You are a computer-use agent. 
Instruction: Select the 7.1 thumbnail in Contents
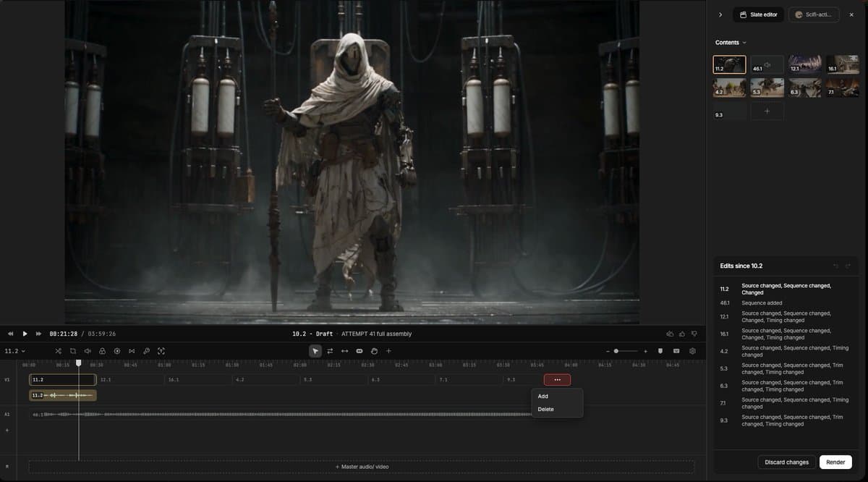click(842, 88)
